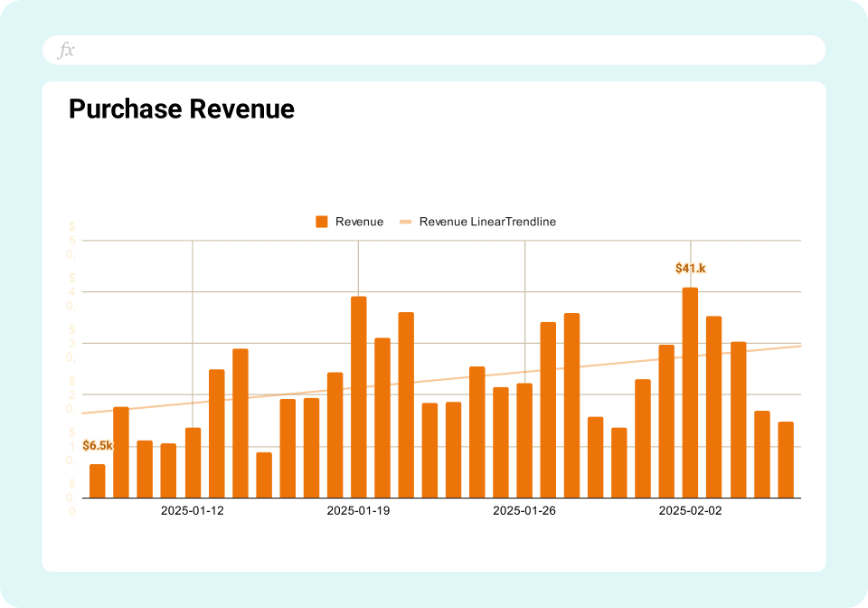The height and width of the screenshot is (608, 868).
Task: Click the rightmost bar in the chart
Action: 785,460
